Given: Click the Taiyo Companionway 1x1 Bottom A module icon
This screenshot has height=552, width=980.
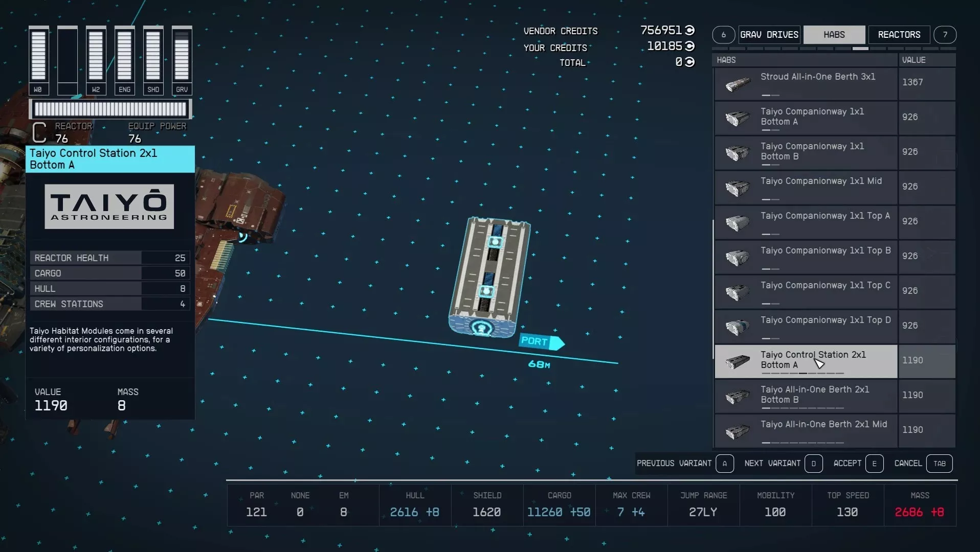Looking at the screenshot, I should point(738,119).
